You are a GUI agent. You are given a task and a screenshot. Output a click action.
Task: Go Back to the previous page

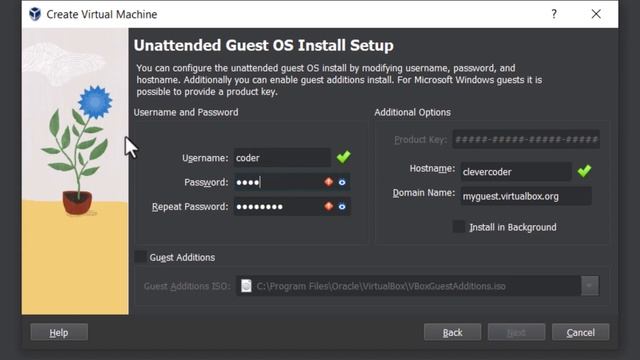tap(452, 332)
